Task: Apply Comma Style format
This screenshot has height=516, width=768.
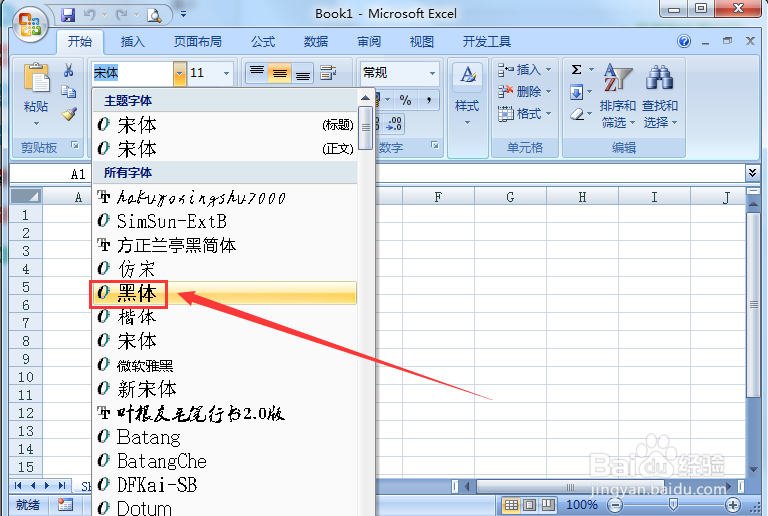Action: (x=429, y=100)
